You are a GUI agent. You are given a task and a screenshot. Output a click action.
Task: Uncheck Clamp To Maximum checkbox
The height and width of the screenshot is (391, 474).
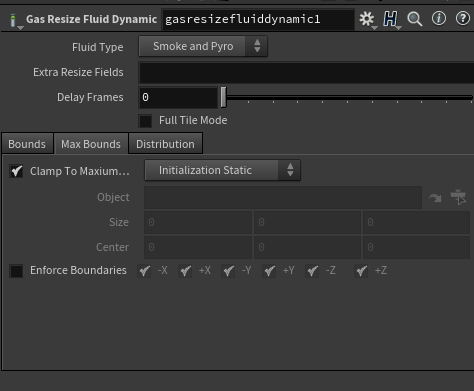(x=16, y=171)
